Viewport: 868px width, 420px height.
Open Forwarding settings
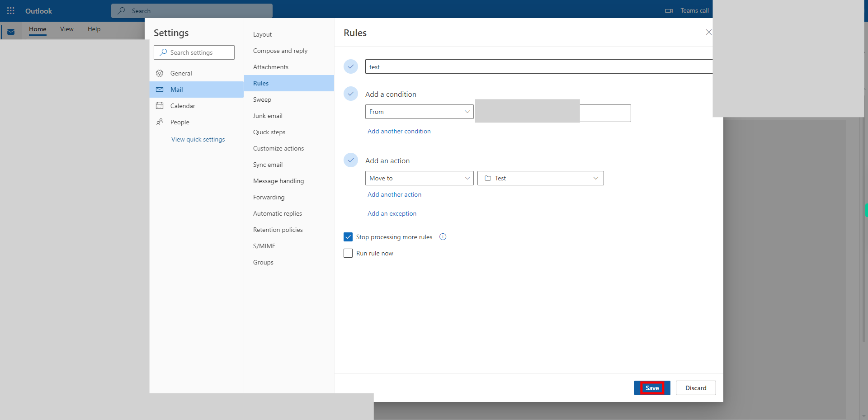[289, 197]
